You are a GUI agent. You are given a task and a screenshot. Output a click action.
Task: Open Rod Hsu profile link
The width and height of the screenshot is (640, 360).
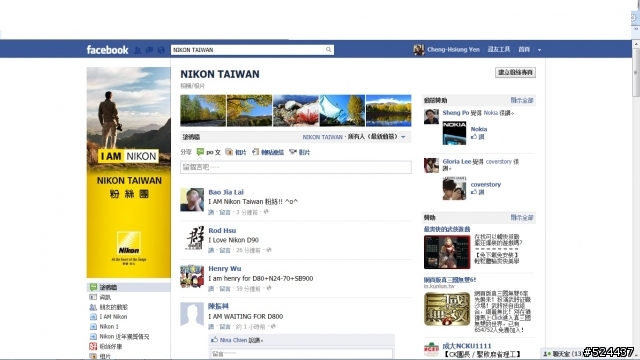click(222, 231)
